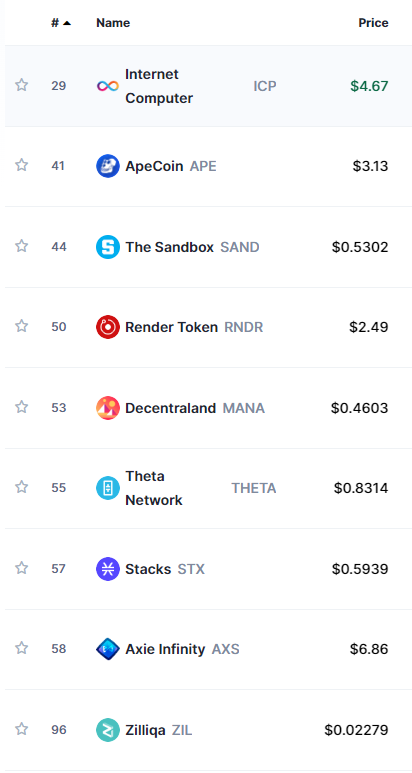The image size is (412, 773).
Task: Toggle the watchlist star for Zilliqa
Action: [21, 729]
